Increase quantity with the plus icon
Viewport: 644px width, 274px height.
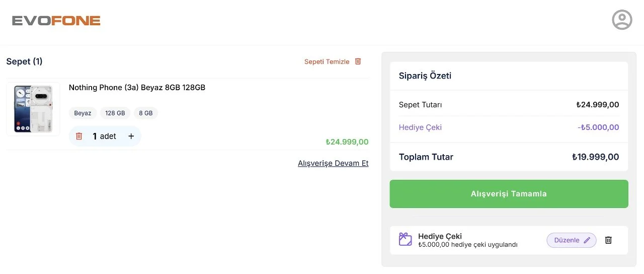(x=131, y=136)
